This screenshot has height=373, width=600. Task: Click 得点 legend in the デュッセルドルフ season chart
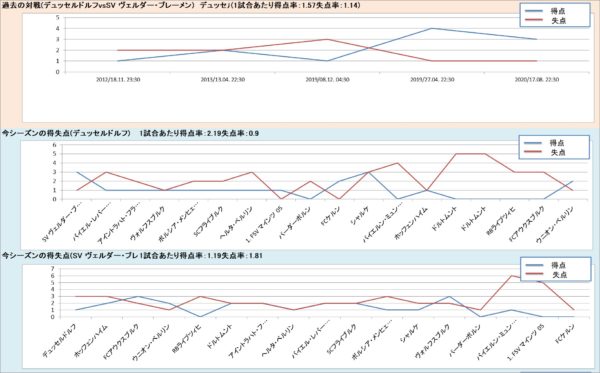pos(545,143)
